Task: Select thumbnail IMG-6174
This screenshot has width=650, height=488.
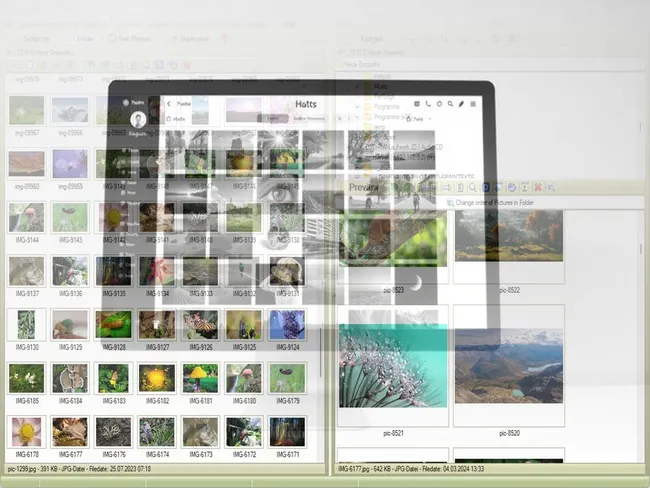Action: point(157,432)
